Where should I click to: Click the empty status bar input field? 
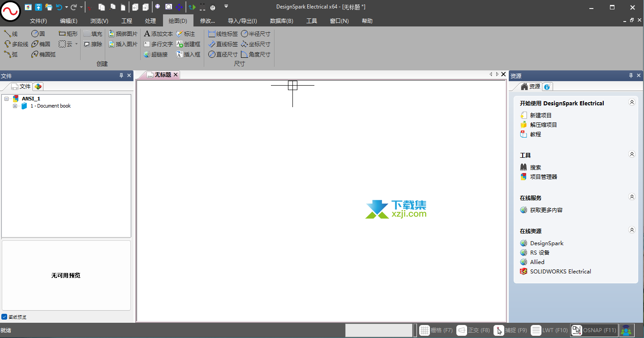(x=378, y=330)
